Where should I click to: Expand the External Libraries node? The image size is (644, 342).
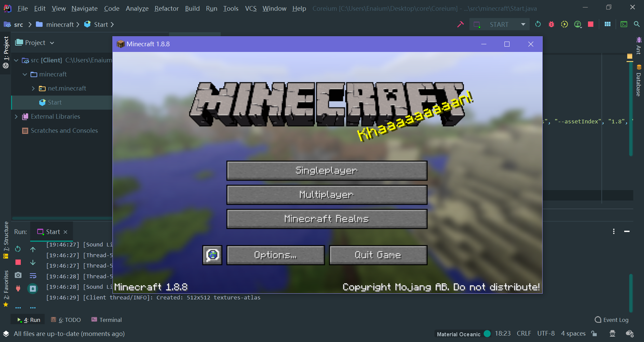16,116
